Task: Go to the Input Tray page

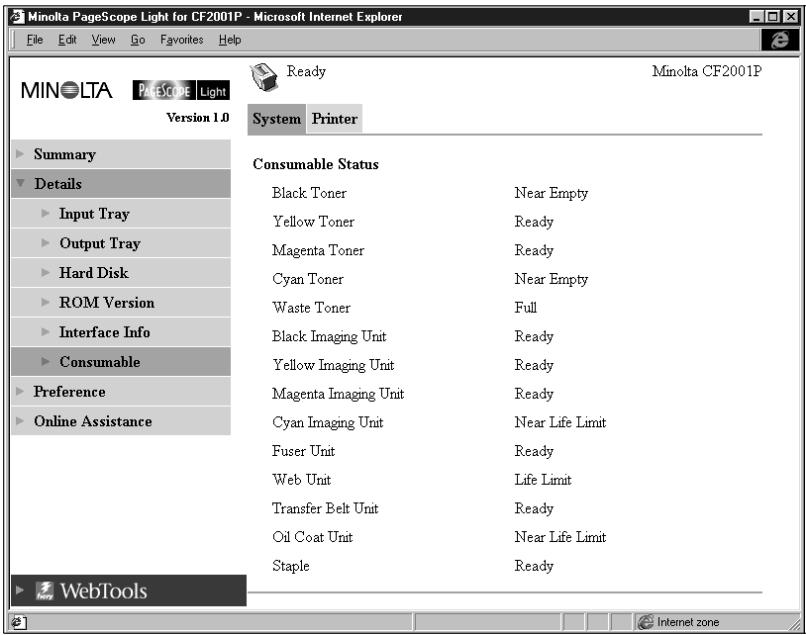Action: pyautogui.click(x=94, y=213)
